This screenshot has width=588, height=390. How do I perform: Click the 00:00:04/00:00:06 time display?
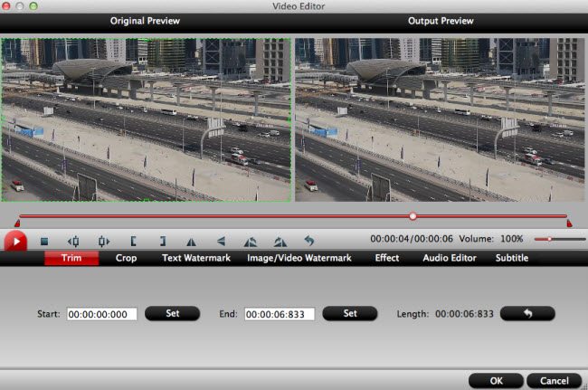tap(412, 239)
